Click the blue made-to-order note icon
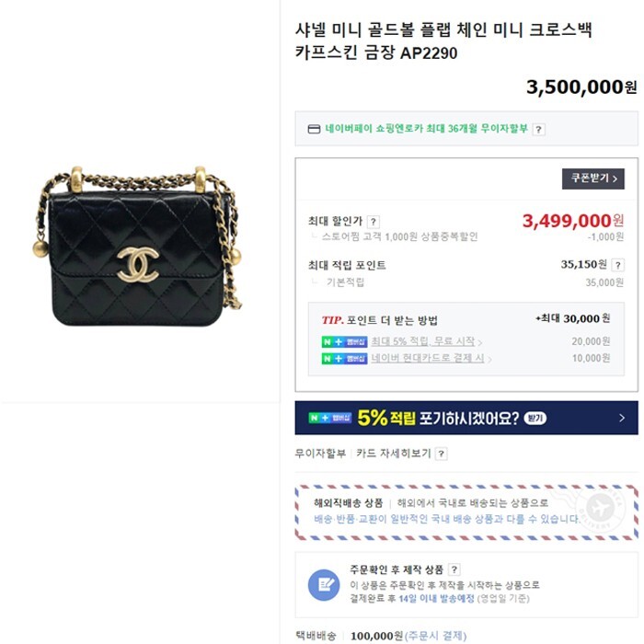This screenshot has height=644, width=644. pos(324,585)
